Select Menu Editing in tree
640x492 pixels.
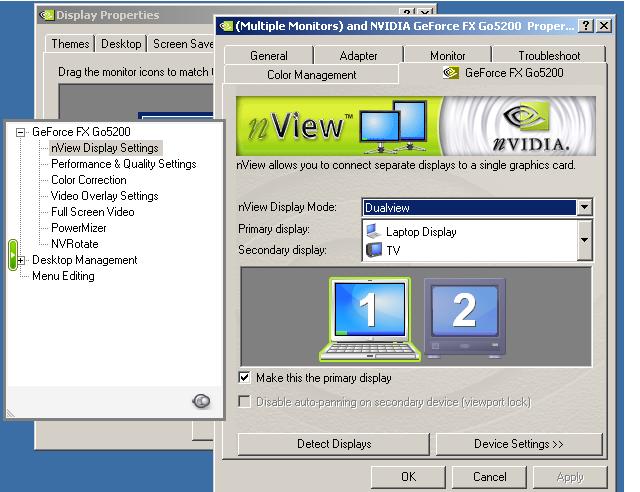[x=63, y=276]
